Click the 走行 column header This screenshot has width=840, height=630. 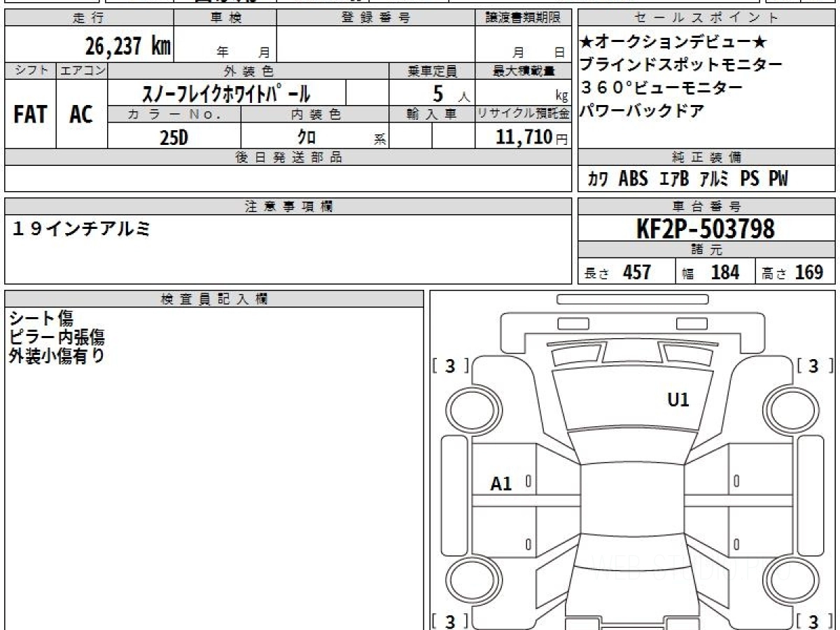[x=89, y=18]
